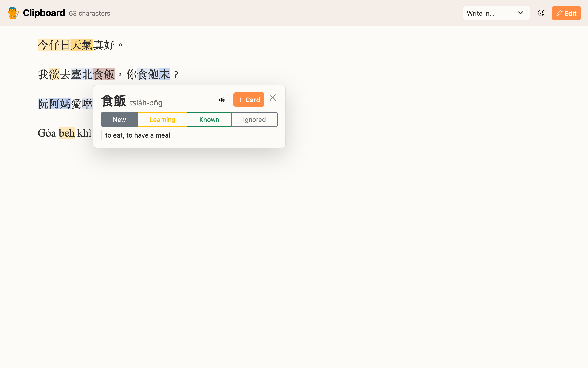This screenshot has width=588, height=368.
Task: Select the word 未
Action: 164,74
